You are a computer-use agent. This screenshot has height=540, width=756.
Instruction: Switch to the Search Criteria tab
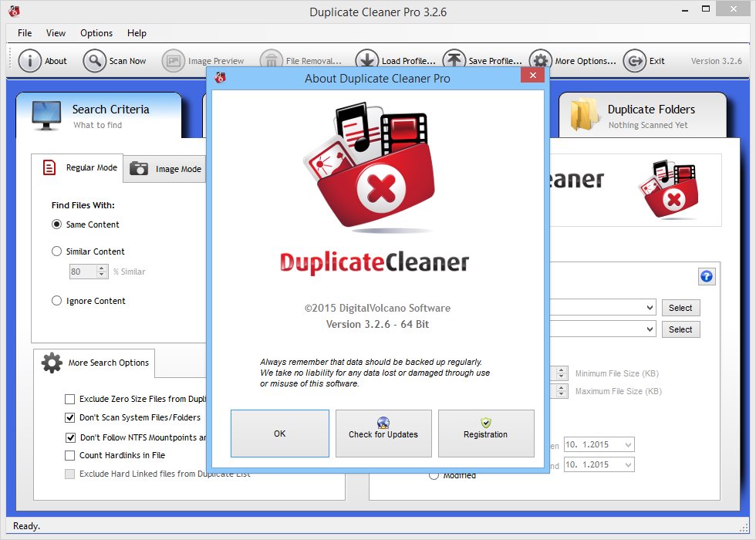click(100, 116)
